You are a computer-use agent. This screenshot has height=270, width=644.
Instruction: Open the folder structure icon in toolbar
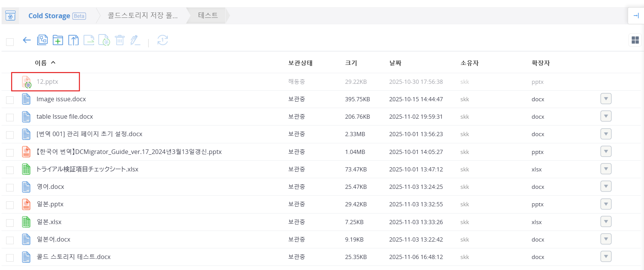click(x=42, y=40)
